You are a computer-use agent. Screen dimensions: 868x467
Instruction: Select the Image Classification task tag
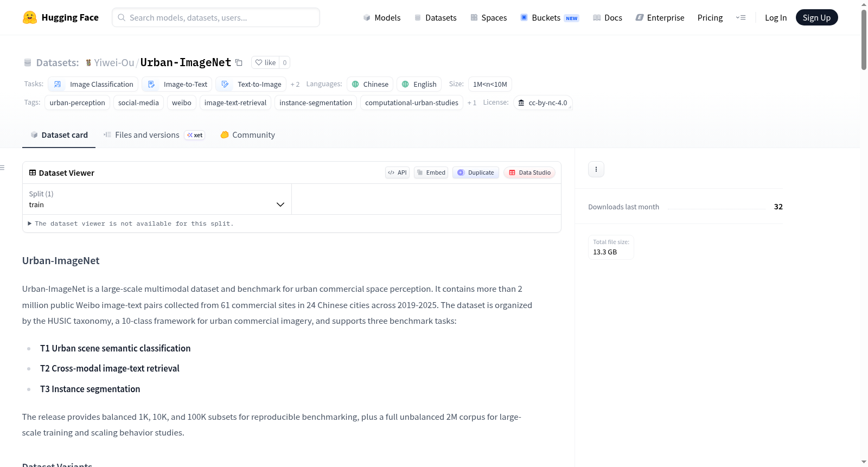tap(93, 84)
